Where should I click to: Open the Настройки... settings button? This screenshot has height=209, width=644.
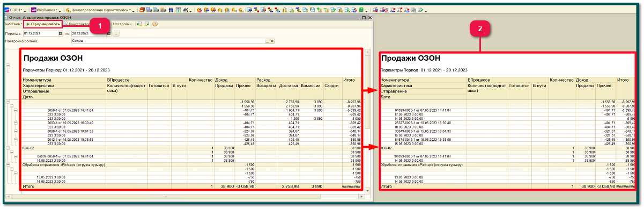pyautogui.click(x=123, y=24)
